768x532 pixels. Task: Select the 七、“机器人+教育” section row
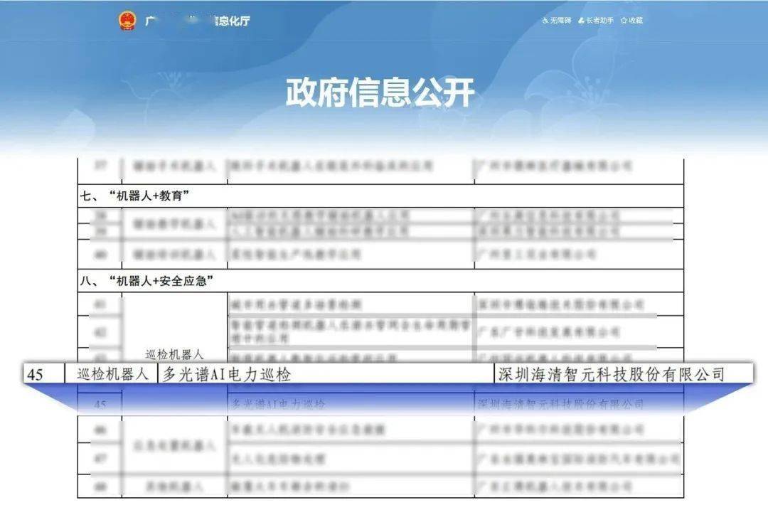pos(380,196)
